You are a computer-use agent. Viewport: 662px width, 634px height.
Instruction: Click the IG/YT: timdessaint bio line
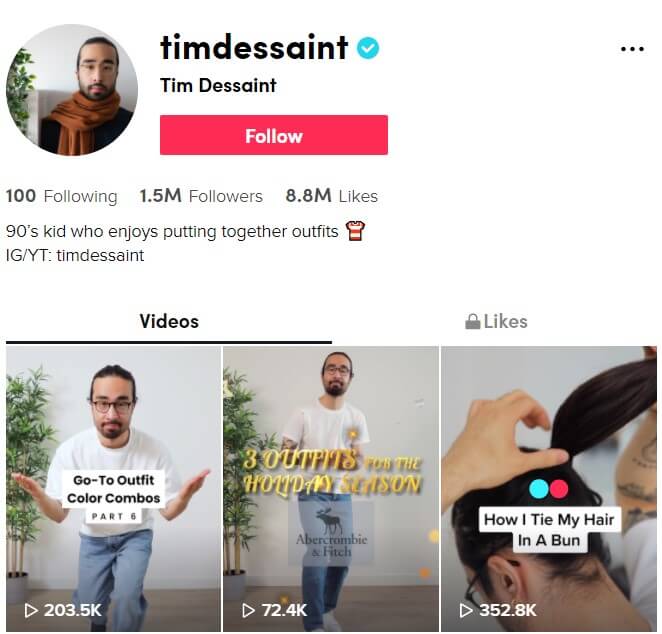75,255
